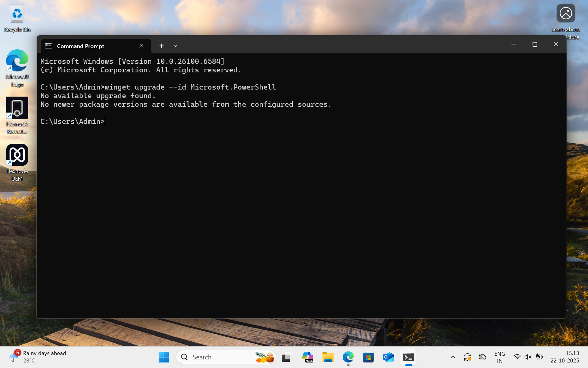Launch Microsoft 365 Copilot from taskbar
Screen dimensions: 588x368
pyautogui.click(x=307, y=357)
